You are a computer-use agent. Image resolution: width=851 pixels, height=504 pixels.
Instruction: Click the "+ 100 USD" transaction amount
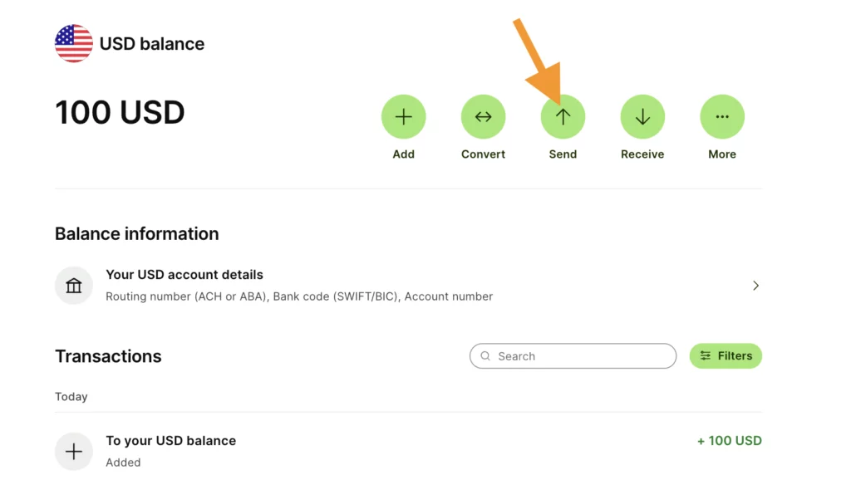click(x=729, y=441)
